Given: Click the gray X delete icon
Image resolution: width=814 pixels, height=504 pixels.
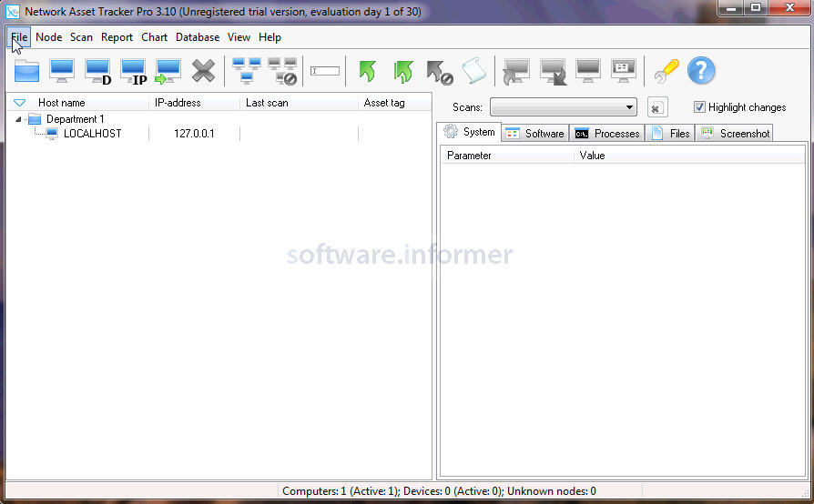Looking at the screenshot, I should [x=203, y=71].
